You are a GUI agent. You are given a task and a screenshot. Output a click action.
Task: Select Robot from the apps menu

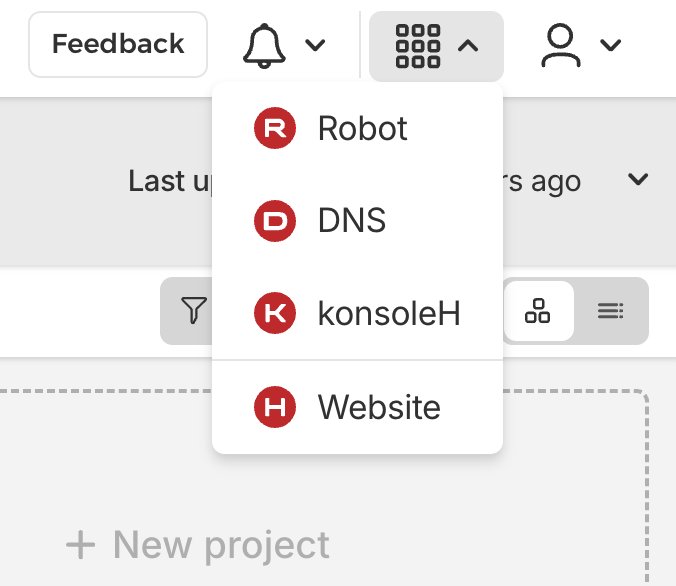[362, 129]
